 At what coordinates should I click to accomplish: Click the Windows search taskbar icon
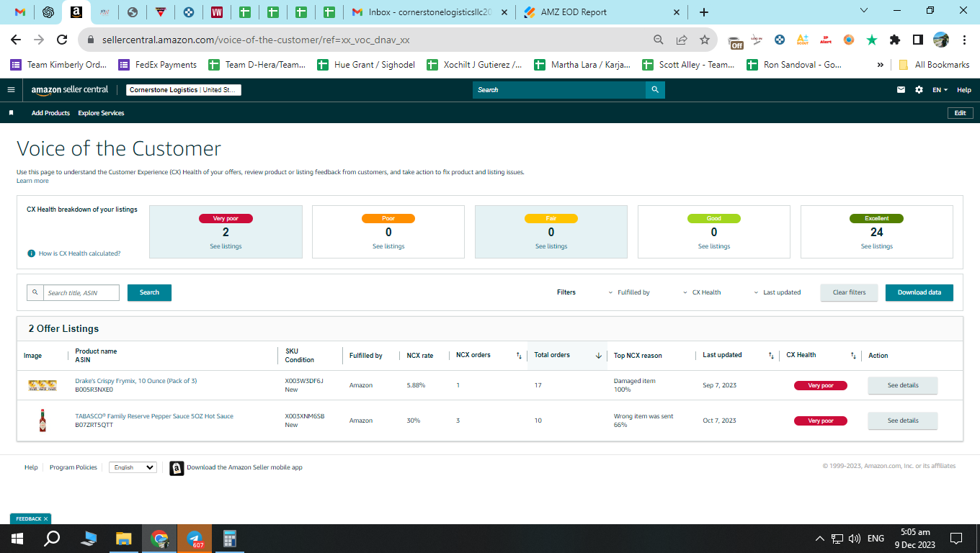click(52, 539)
